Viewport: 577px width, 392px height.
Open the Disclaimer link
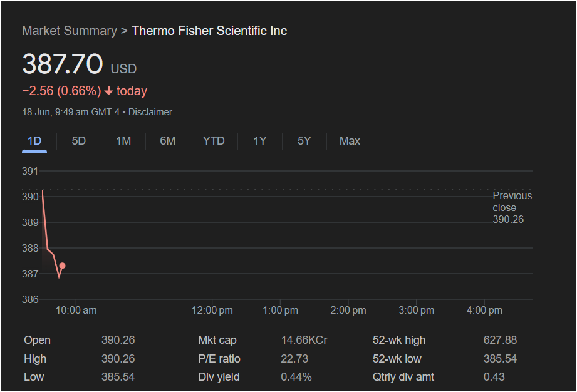pyautogui.click(x=150, y=112)
